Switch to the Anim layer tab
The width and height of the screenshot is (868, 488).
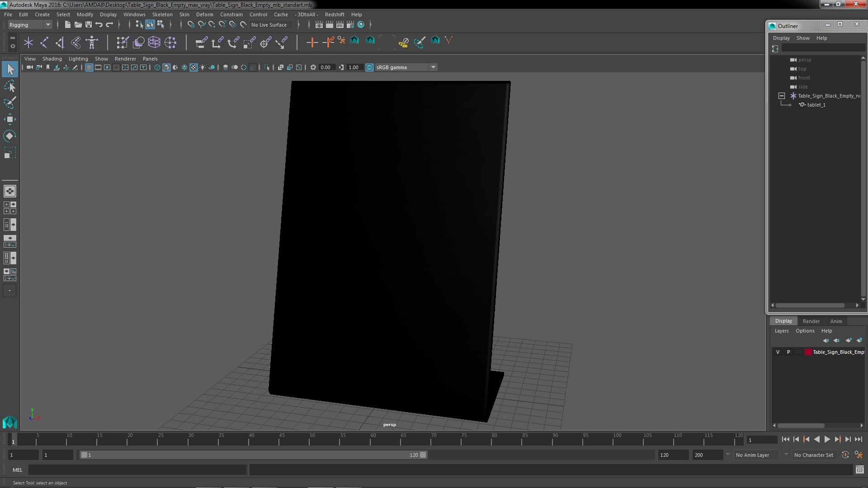coord(836,321)
